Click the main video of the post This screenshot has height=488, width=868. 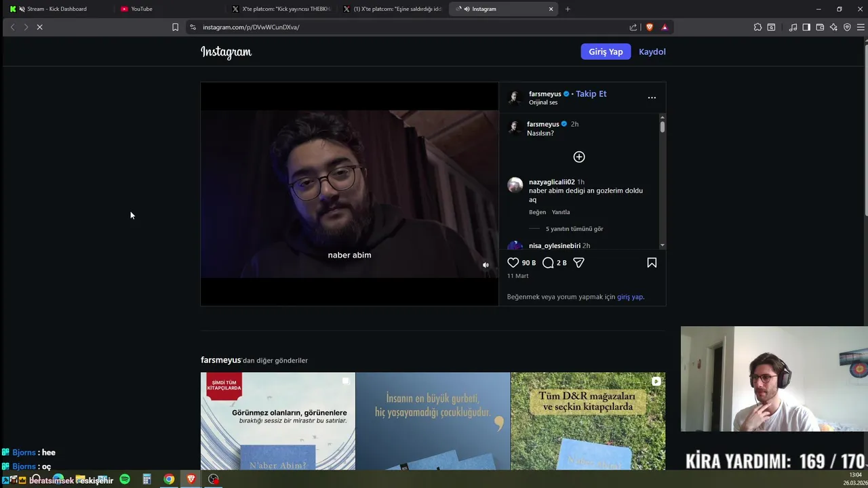(349, 194)
